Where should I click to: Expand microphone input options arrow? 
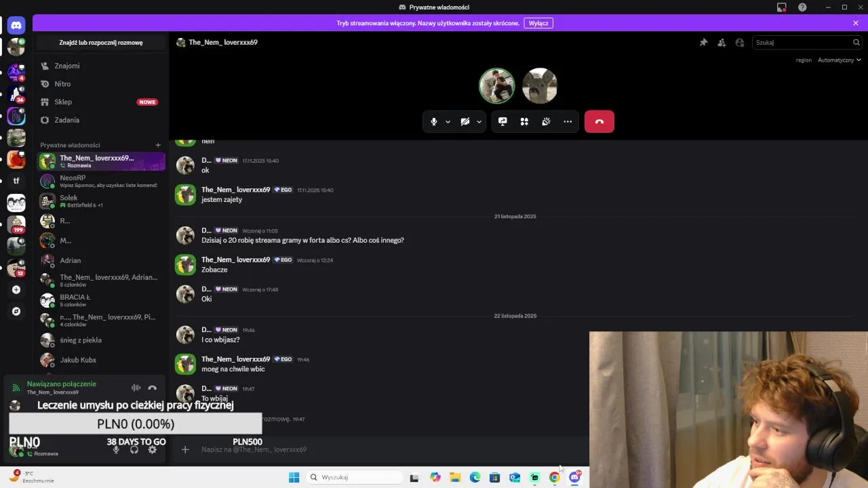[448, 122]
